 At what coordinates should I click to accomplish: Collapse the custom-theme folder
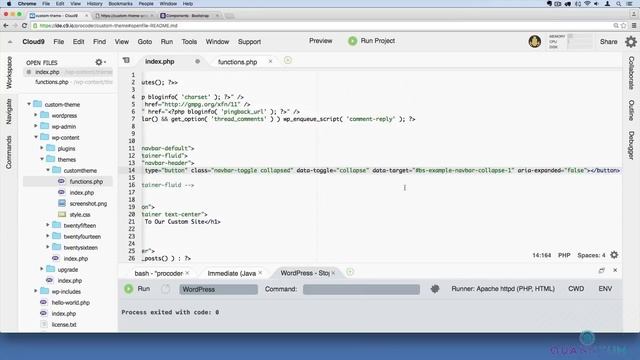click(29, 104)
